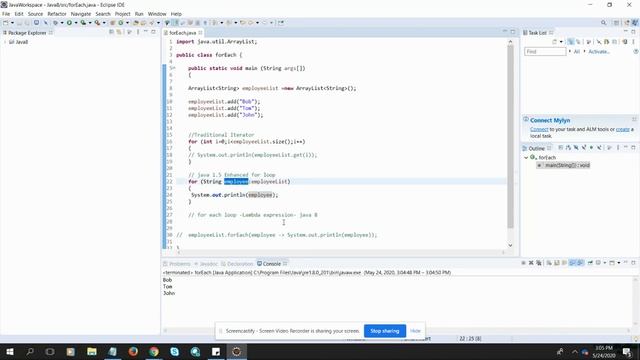The image size is (640, 360).
Task: Open the Display Selected Console dropdown
Action: 605,263
